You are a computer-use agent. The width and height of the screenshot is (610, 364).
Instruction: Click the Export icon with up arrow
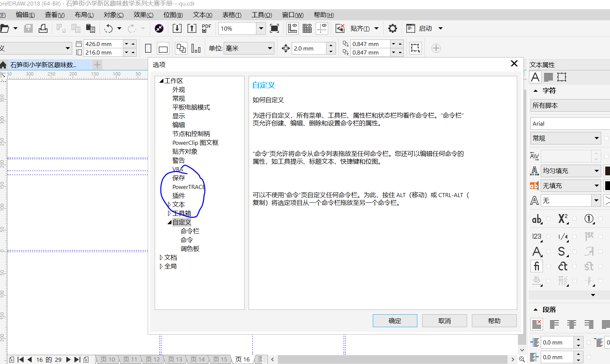coord(192,28)
